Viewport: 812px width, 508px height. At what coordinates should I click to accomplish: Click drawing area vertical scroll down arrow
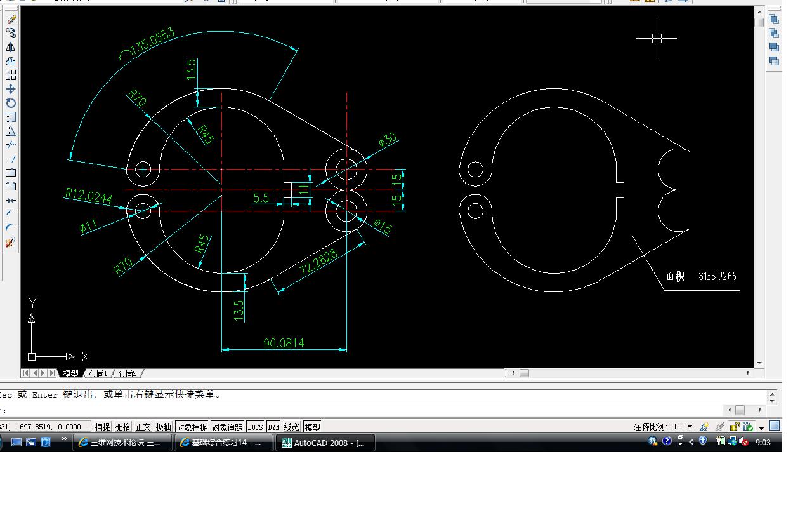pos(759,363)
